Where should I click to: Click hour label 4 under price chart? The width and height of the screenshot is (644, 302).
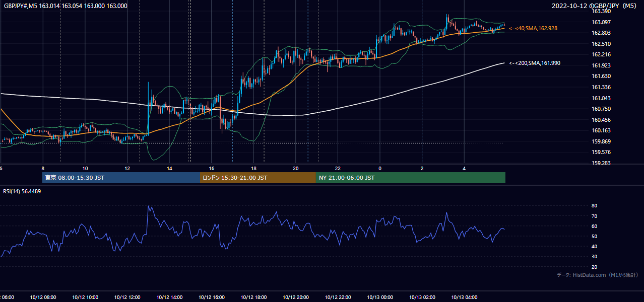pyautogui.click(x=464, y=168)
